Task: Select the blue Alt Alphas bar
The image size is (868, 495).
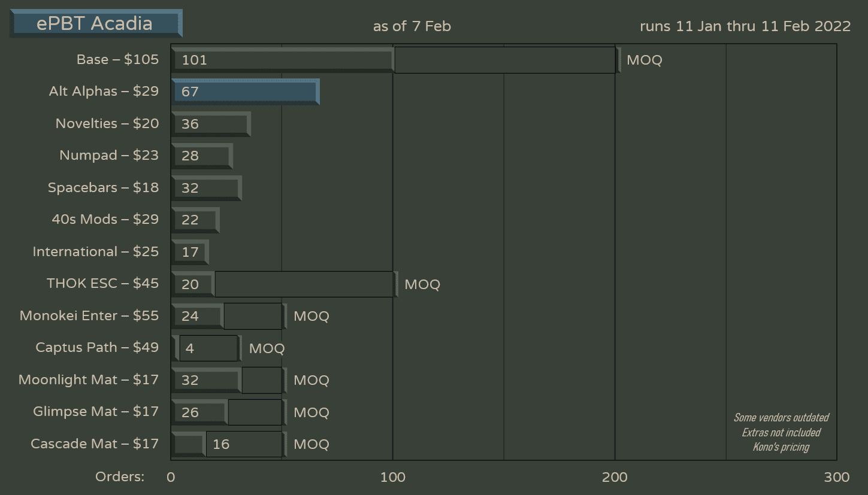Action: pyautogui.click(x=245, y=92)
